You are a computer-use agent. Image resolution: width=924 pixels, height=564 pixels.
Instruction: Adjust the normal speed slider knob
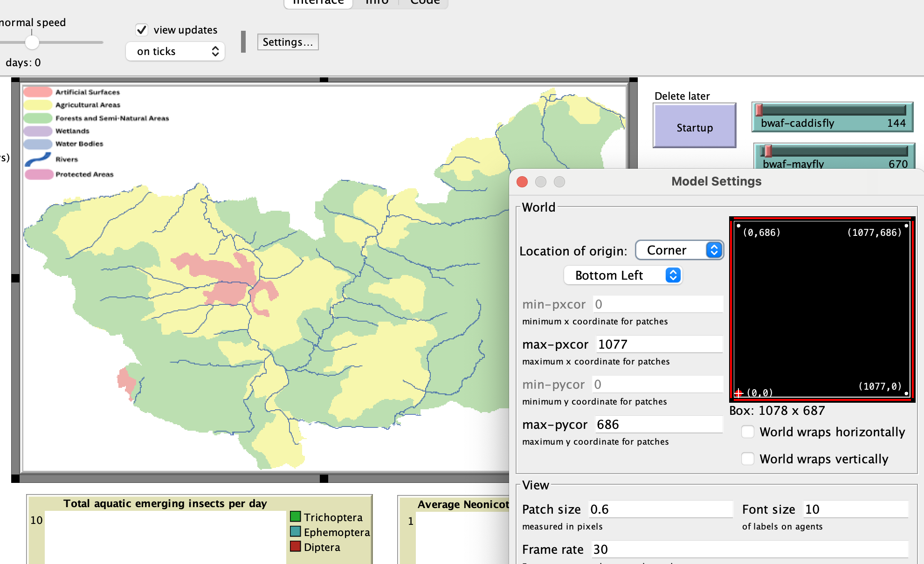(32, 42)
